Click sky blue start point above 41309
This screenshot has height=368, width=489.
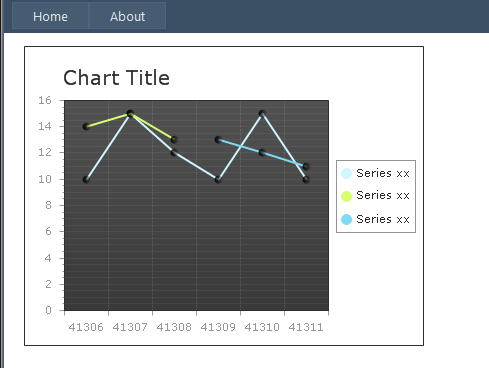[x=218, y=139]
